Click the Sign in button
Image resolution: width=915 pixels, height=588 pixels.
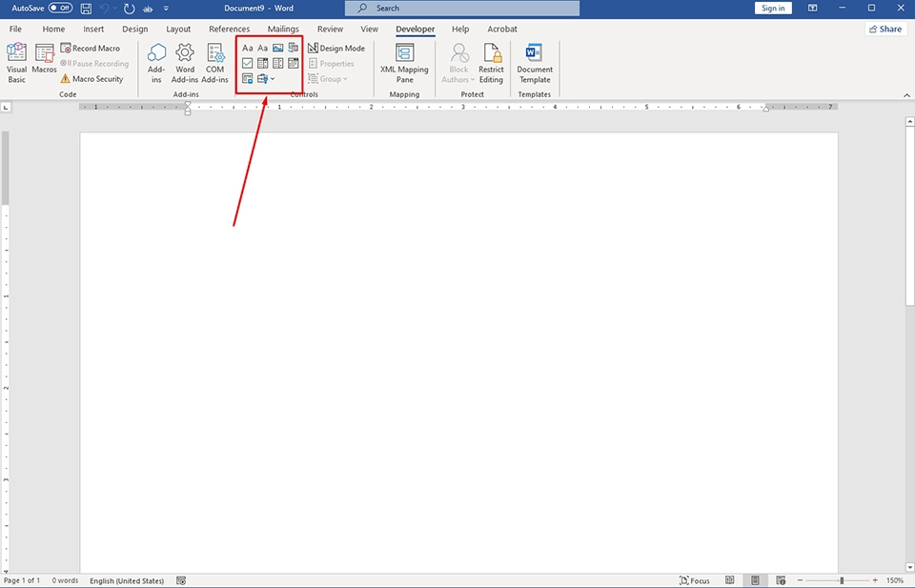(773, 9)
